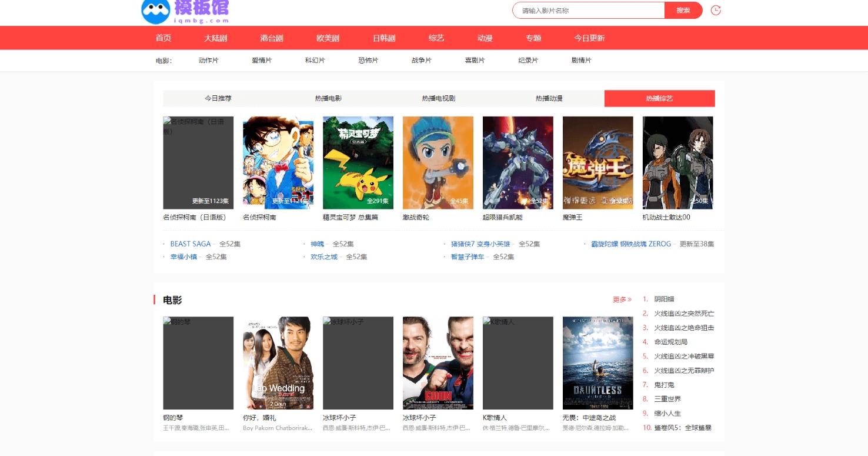Select the 动作片 movie category
The image size is (868, 456).
coord(209,61)
